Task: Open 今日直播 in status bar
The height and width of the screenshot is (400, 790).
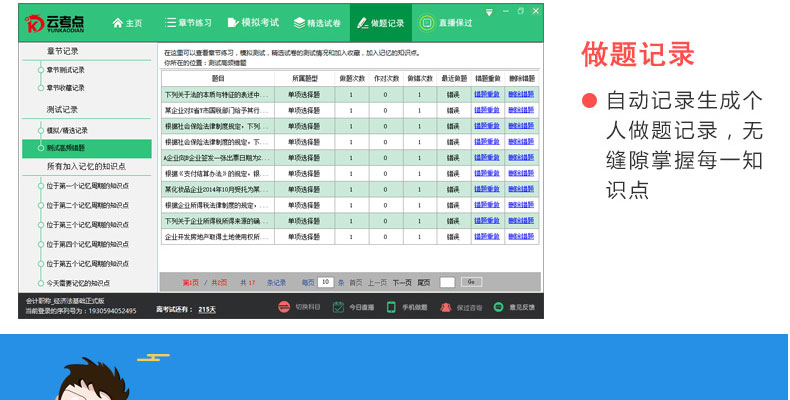Action: click(x=338, y=307)
